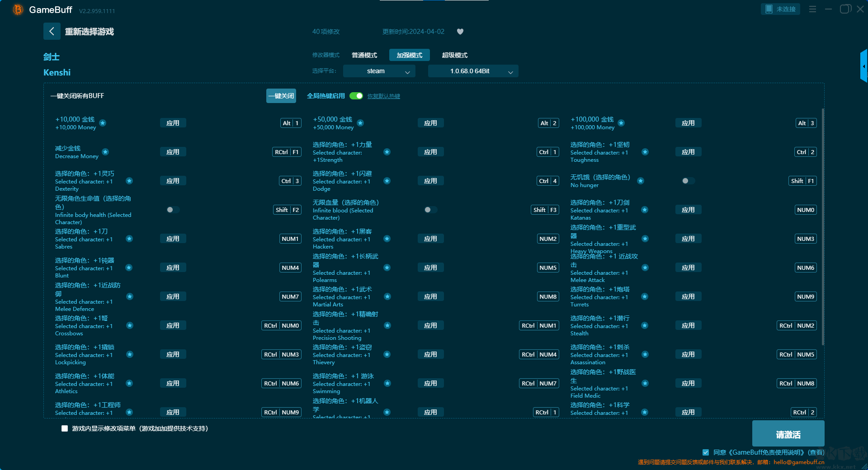Open the steam platform dropdown

379,71
